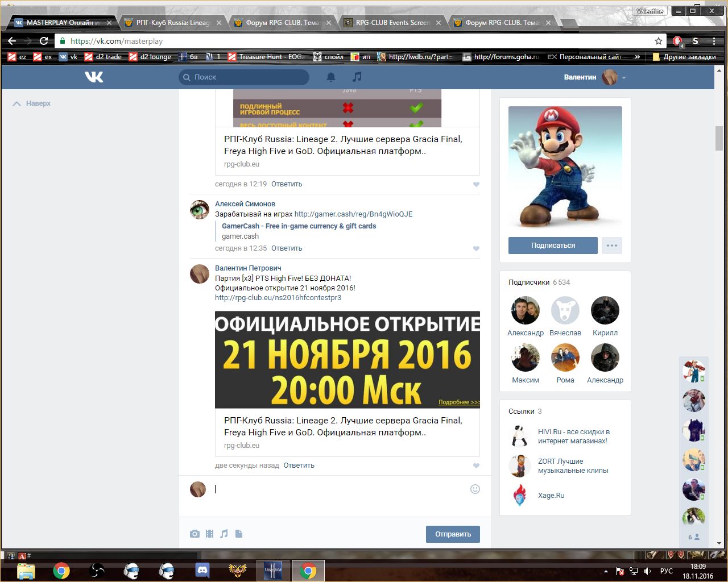Screen dimensions: 728x582
Task: Click the page vertical scrollbar thumb
Action: (719, 139)
